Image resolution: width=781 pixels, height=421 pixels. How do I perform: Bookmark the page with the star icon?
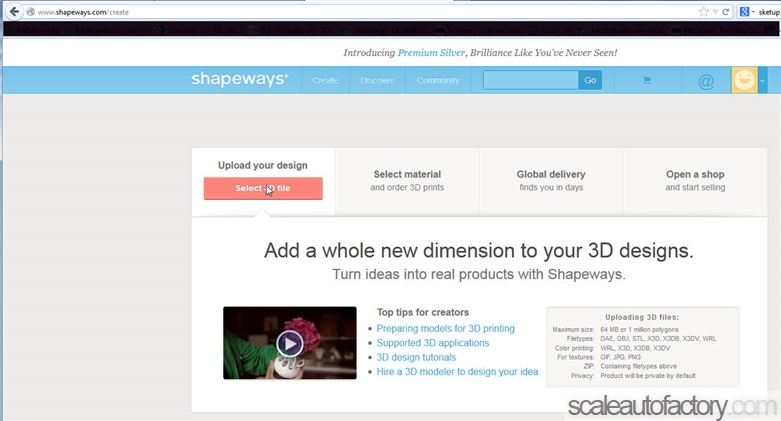pos(703,12)
